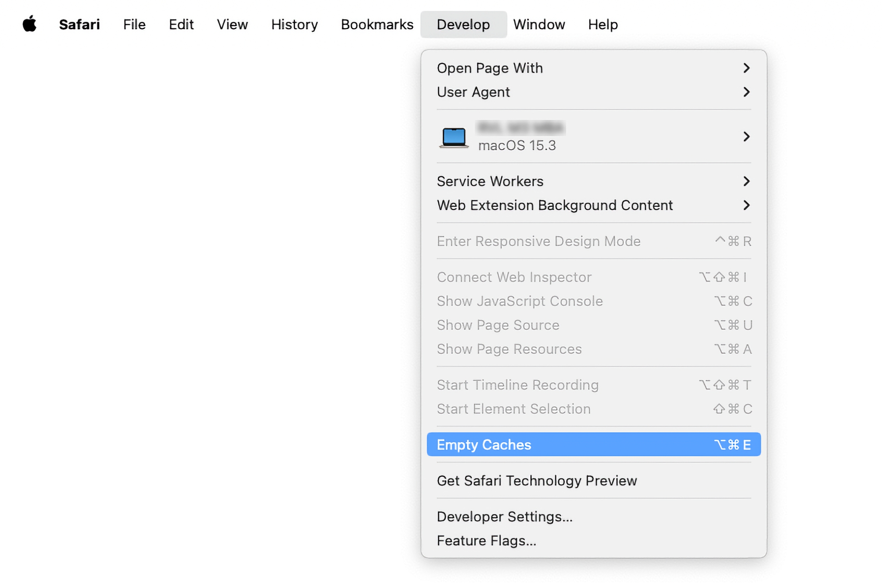
Task: Select Get Safari Technology Preview
Action: 536,480
